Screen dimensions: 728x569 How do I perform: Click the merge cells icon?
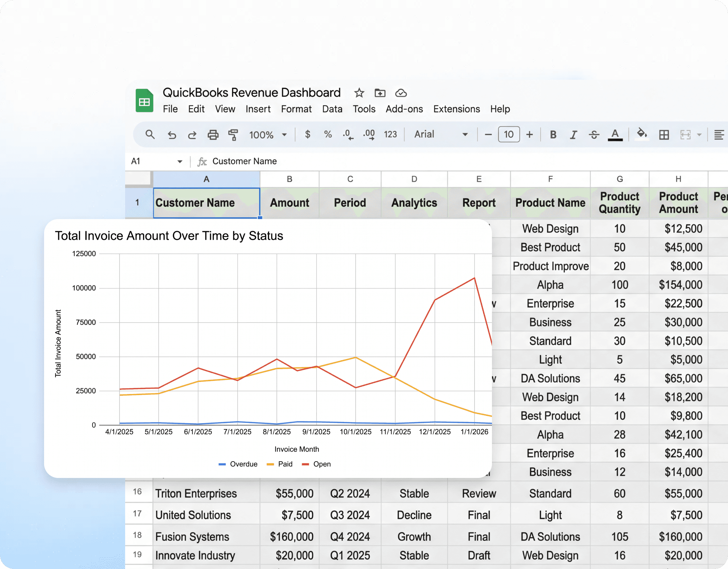tap(685, 135)
